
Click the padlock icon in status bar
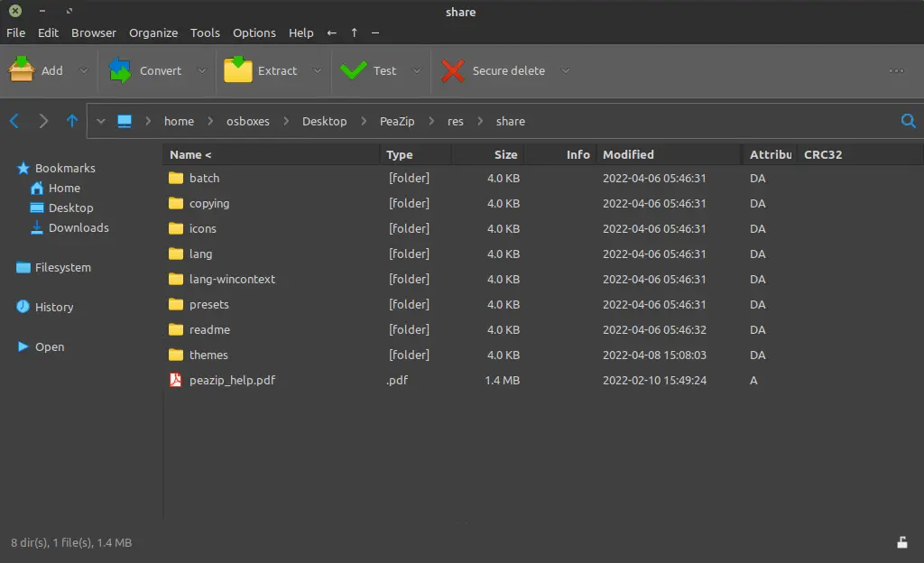coord(902,542)
